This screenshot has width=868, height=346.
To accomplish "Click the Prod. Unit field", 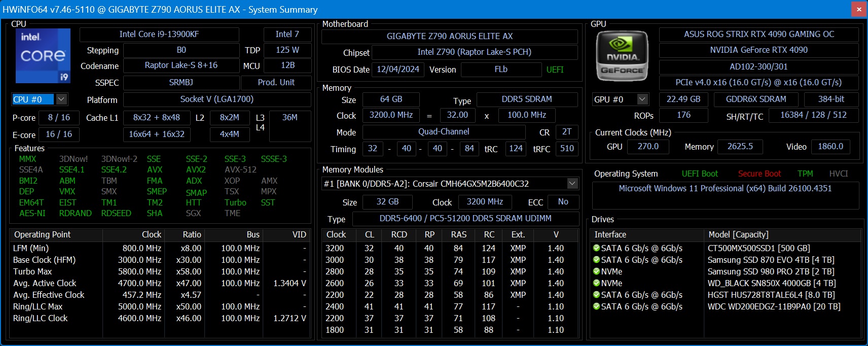I will (276, 82).
